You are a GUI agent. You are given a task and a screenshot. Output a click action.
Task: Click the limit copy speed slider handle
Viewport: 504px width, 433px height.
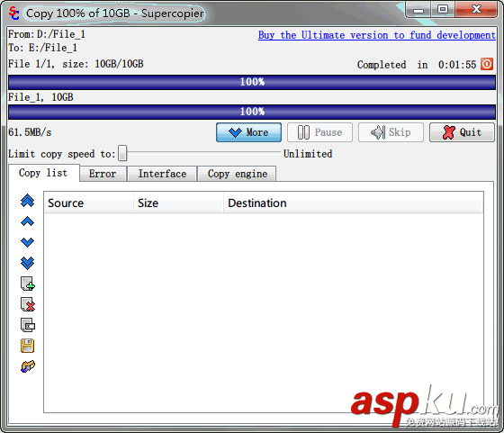122,153
